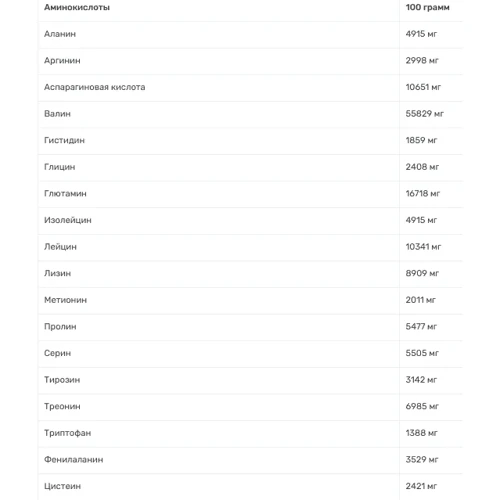Select the 100 грамм column header
Image resolution: width=500 pixels, height=500 pixels.
point(427,7)
